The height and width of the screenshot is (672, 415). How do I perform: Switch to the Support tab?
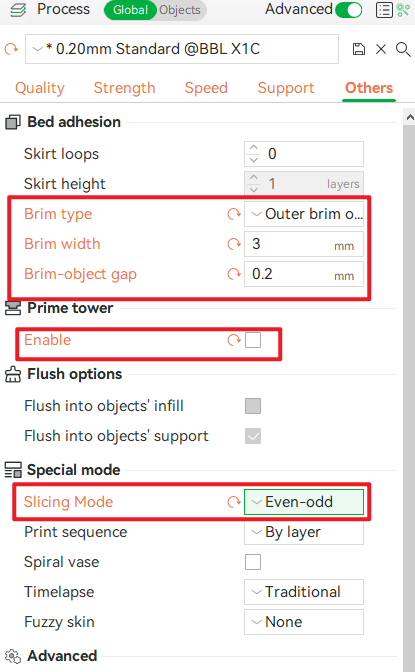(286, 88)
